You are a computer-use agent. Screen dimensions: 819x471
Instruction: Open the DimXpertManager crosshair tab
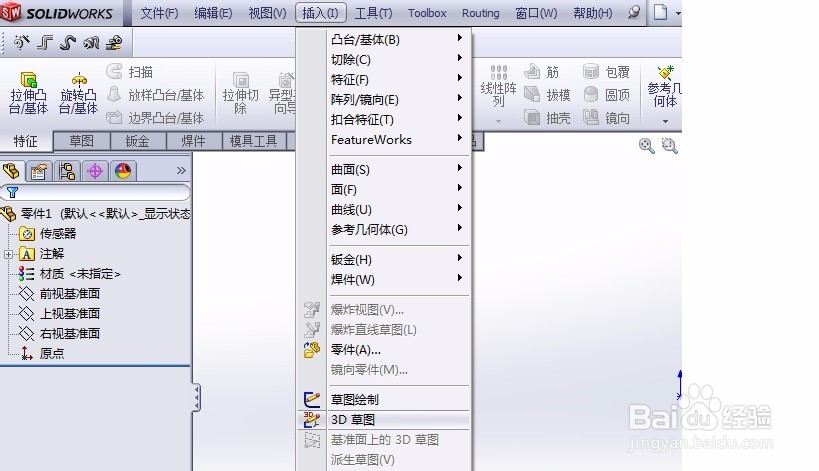(95, 171)
